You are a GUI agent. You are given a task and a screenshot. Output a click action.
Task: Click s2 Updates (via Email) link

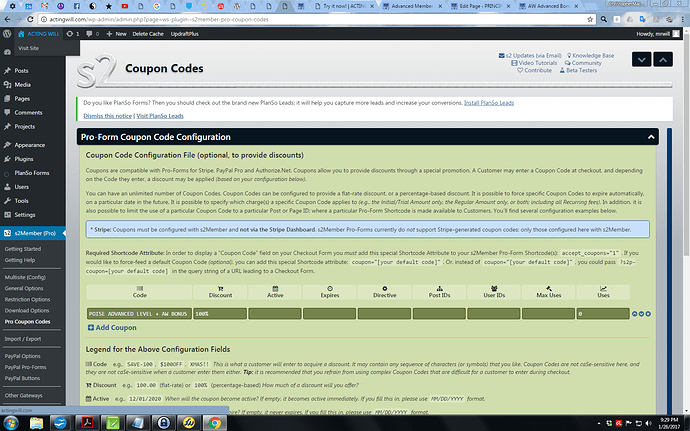pyautogui.click(x=530, y=55)
